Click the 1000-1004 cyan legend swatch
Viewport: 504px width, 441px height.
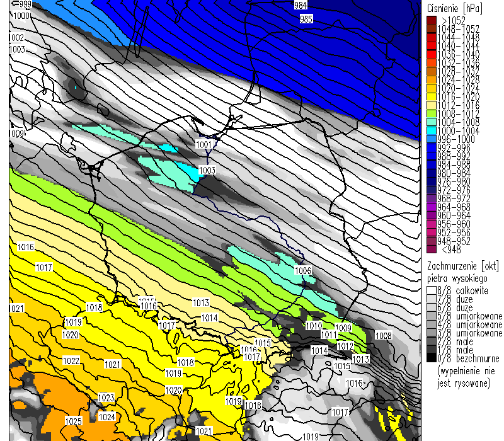432,130
